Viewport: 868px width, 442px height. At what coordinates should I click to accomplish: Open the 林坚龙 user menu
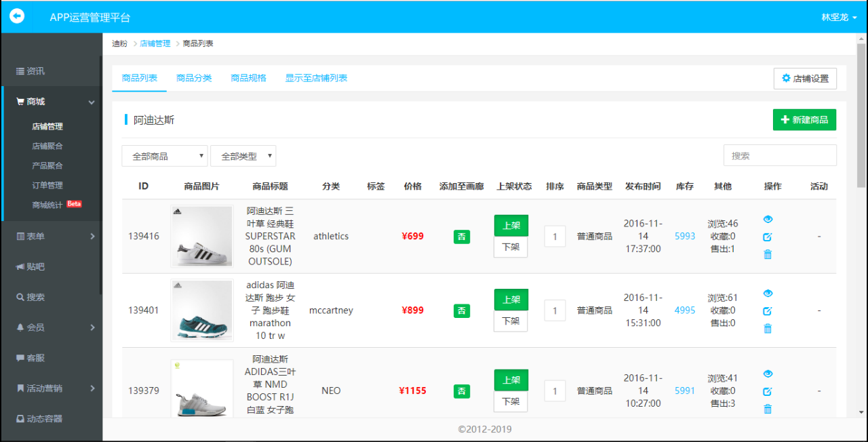[x=840, y=17]
